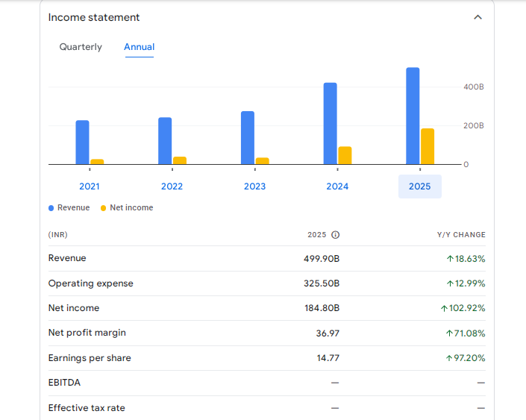
Task: Click the Revenue up-arrow icon at 18.63%
Action: click(x=450, y=259)
